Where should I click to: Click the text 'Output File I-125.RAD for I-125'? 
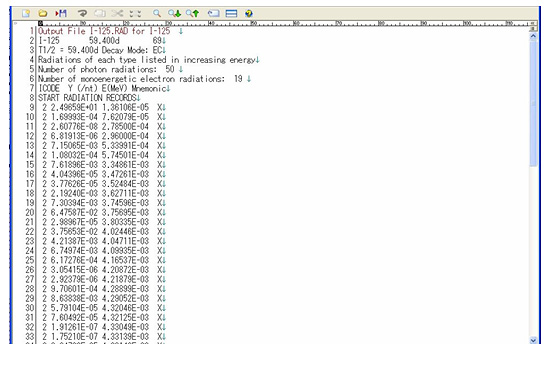click(104, 31)
